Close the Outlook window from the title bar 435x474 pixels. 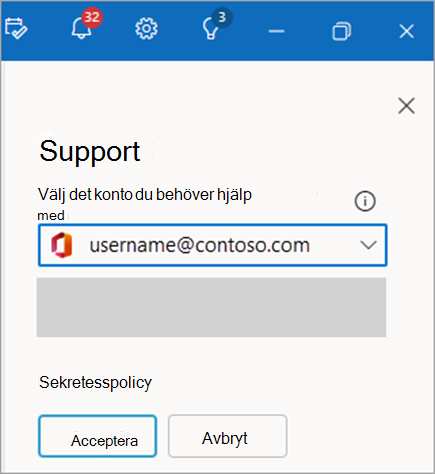coord(406,31)
